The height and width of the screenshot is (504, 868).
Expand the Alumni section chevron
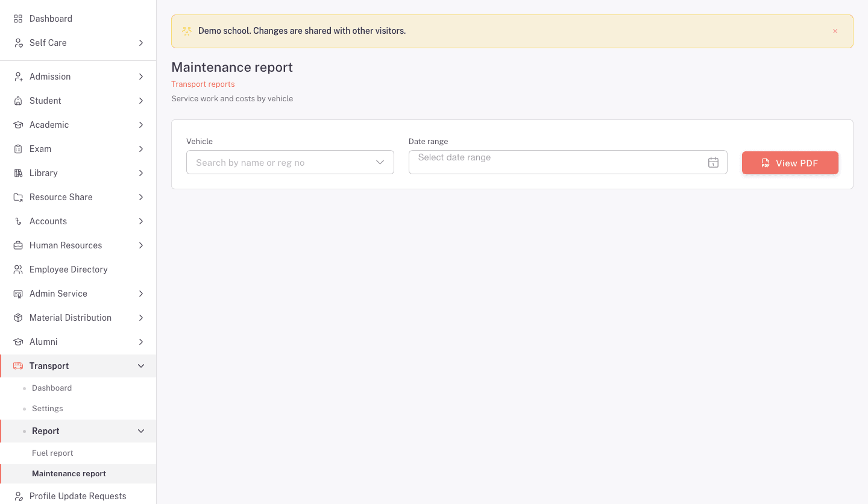tap(141, 342)
